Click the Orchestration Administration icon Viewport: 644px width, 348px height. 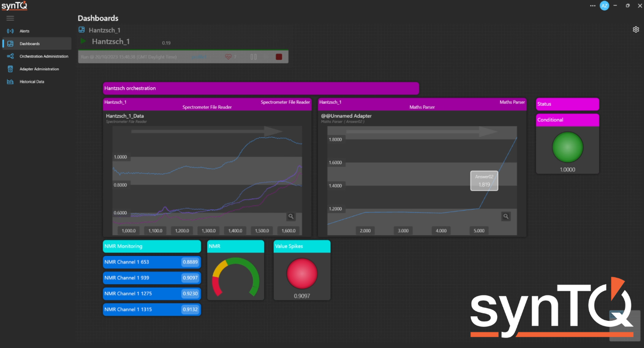pyautogui.click(x=10, y=56)
